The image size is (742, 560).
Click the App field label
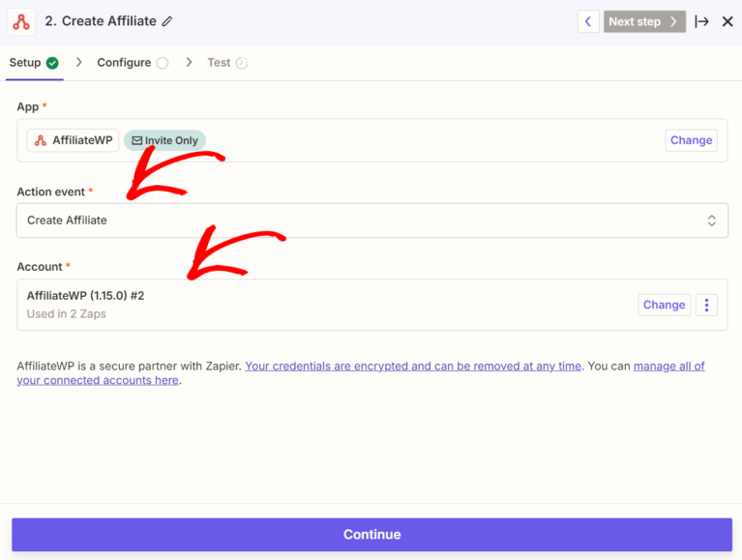click(x=28, y=107)
